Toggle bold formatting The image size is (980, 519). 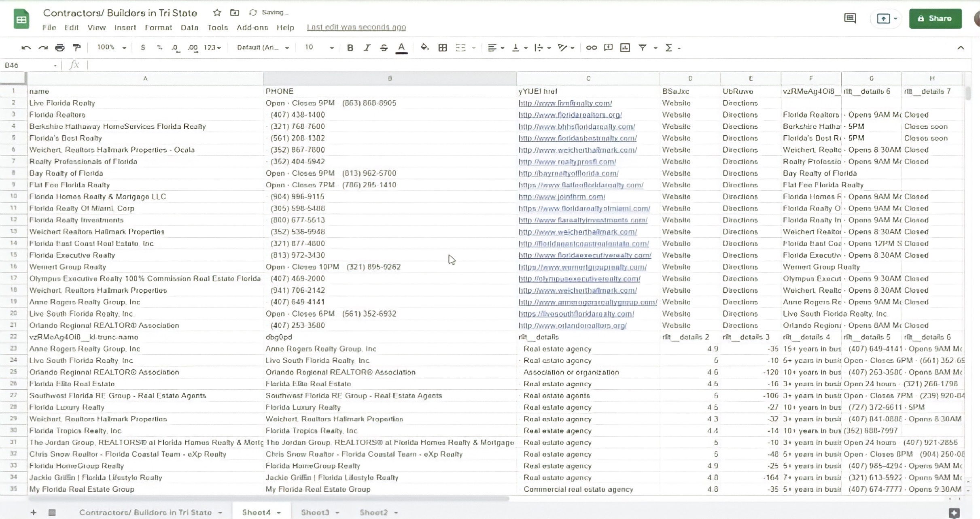[x=350, y=48]
